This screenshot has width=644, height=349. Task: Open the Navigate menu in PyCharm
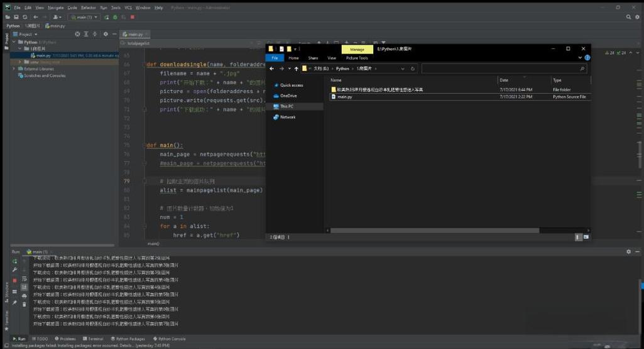click(55, 8)
